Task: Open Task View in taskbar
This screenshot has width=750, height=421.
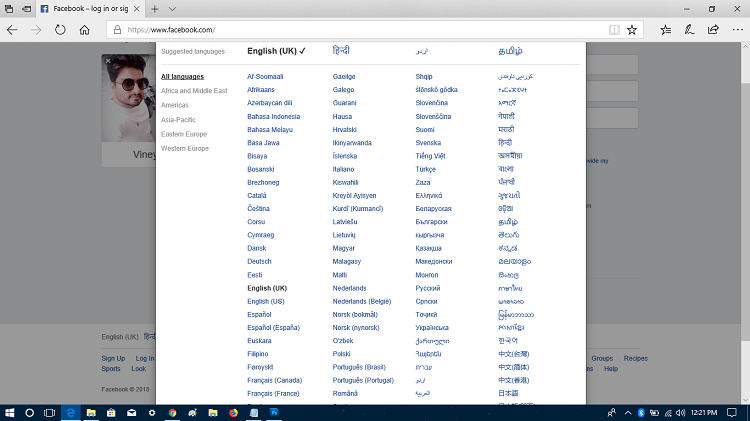Action: click(49, 412)
